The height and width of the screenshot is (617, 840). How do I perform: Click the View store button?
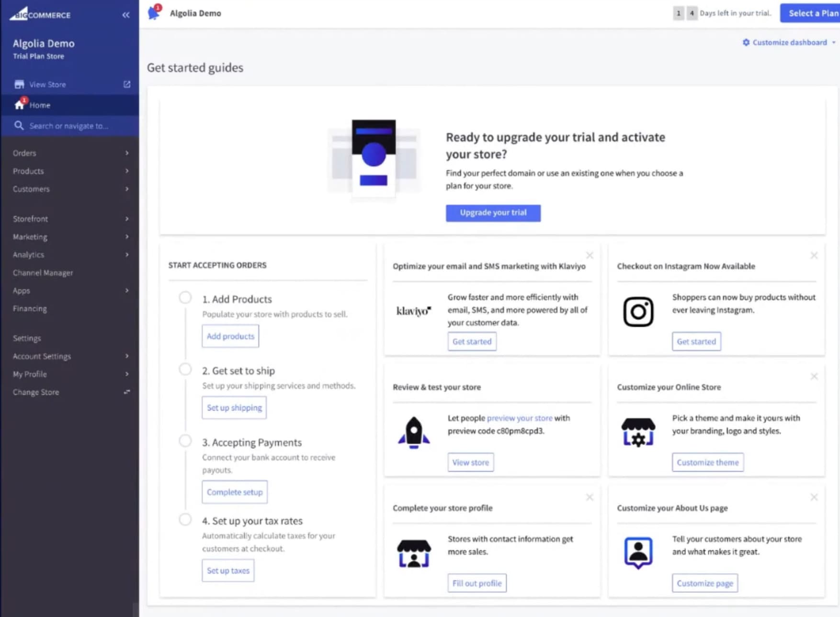(x=471, y=462)
